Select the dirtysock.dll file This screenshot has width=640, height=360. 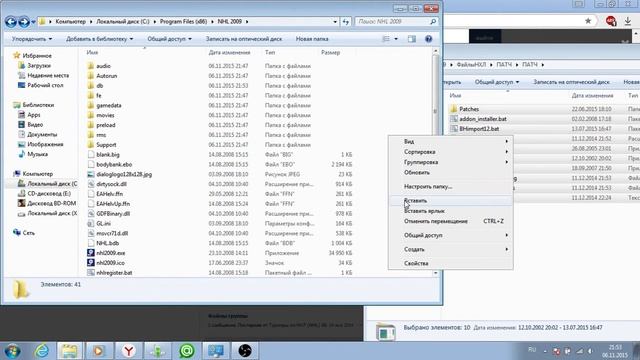(x=111, y=184)
